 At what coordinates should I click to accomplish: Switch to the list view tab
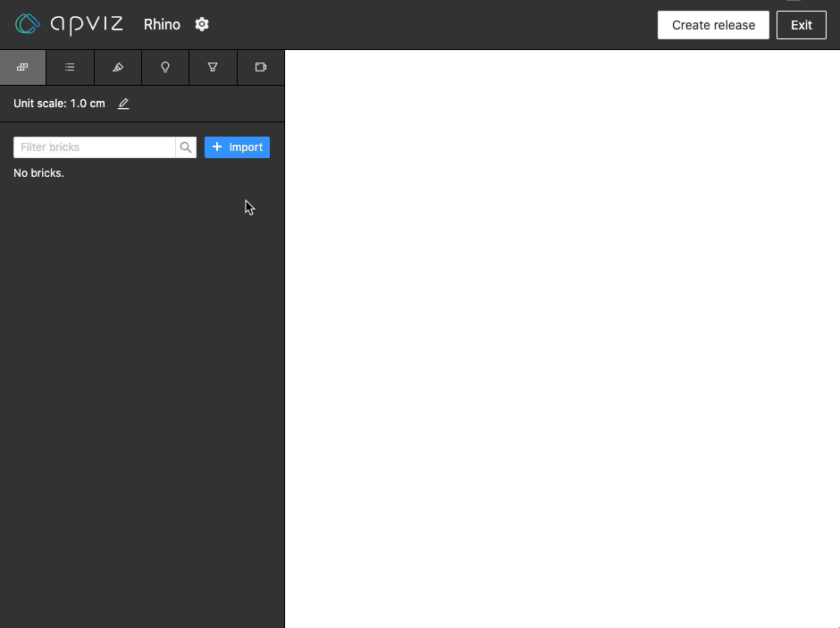tap(70, 67)
